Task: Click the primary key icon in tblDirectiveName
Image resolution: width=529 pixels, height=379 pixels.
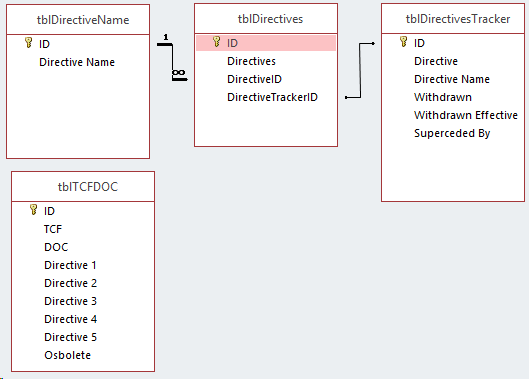Action: [29, 43]
